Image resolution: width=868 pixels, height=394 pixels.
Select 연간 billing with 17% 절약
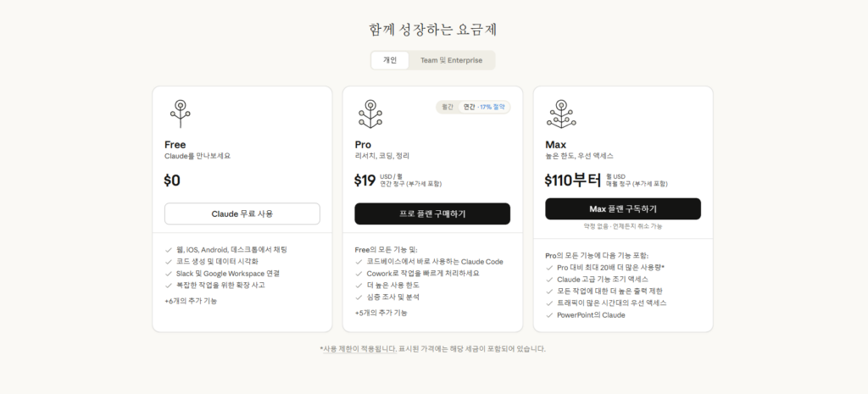pos(483,108)
